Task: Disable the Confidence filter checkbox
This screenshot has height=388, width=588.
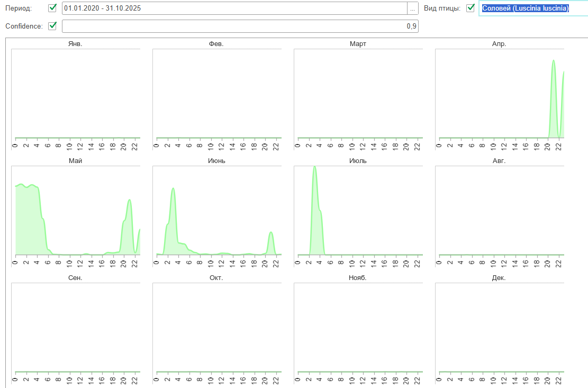Action: (52, 26)
